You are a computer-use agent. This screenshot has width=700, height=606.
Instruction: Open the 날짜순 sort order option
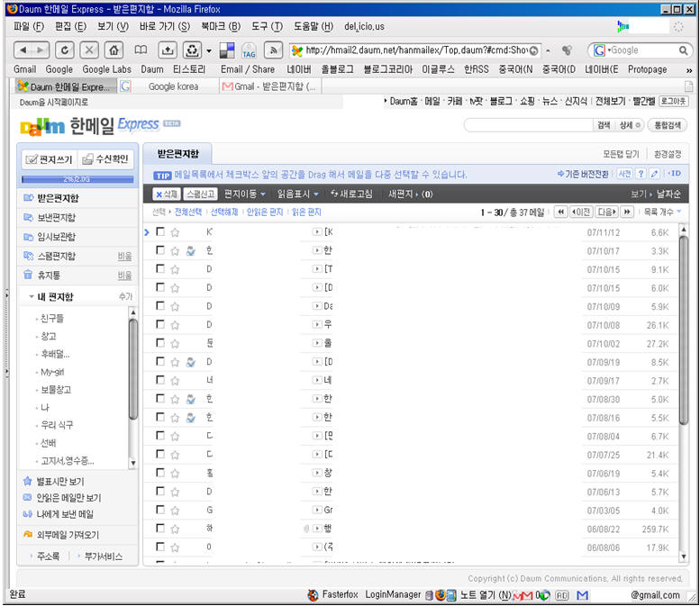click(668, 194)
